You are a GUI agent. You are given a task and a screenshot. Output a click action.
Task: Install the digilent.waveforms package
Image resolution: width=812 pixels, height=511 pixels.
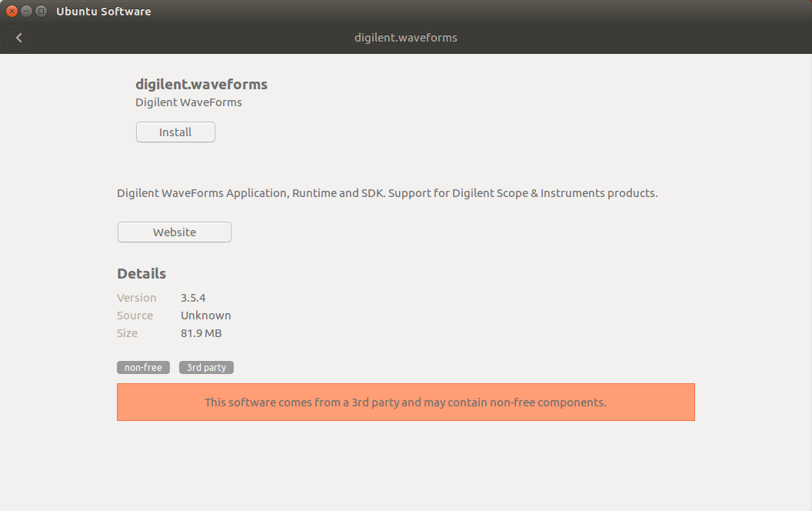pyautogui.click(x=175, y=132)
